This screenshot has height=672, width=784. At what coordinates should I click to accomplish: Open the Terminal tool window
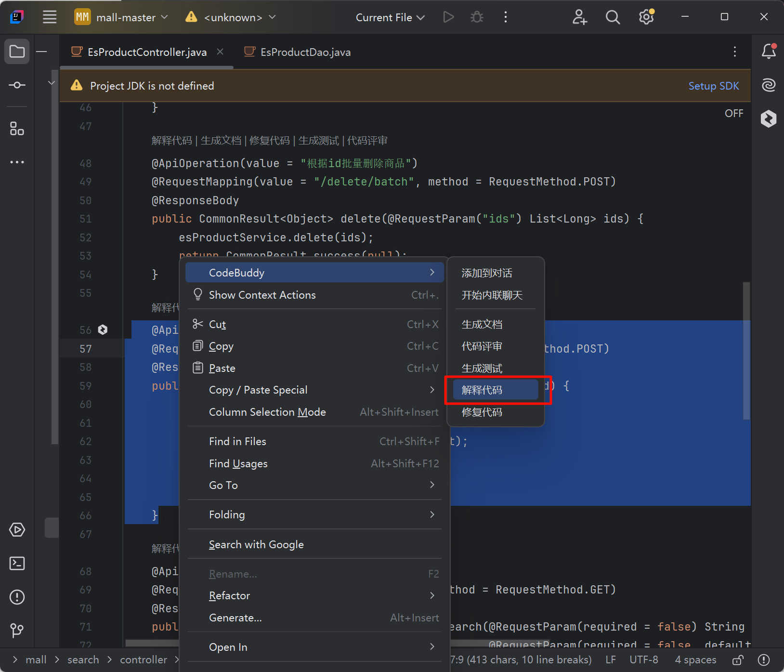tap(17, 563)
